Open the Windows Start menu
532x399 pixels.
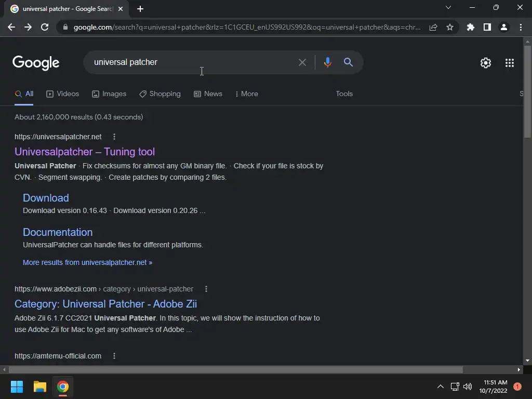17,387
